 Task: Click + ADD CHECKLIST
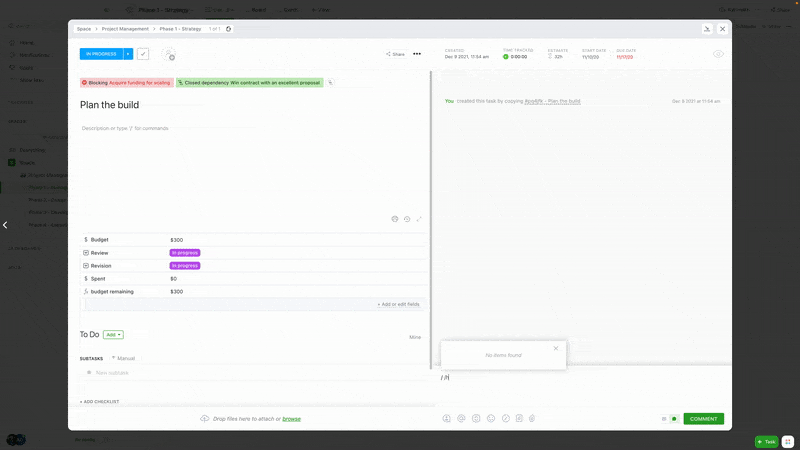pyautogui.click(x=99, y=402)
